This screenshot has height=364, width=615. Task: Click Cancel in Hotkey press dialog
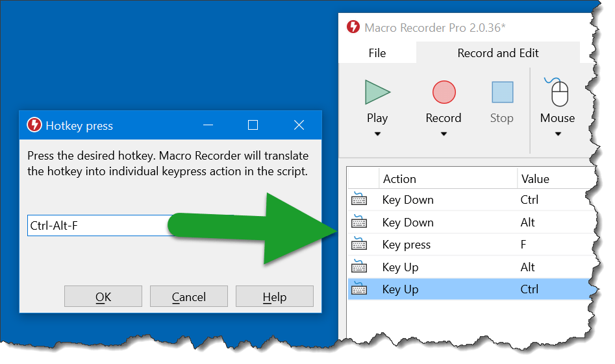point(189,297)
